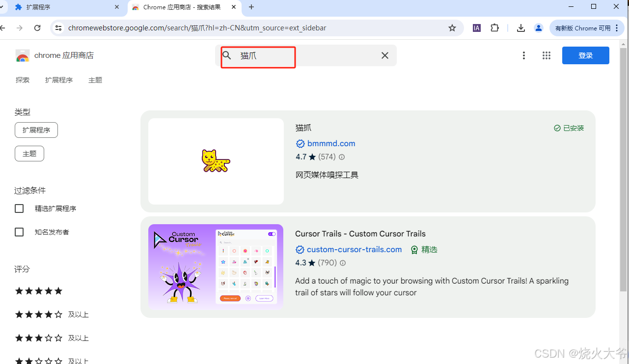629x364 pixels.
Task: Open the bmmmd.com publisher link
Action: (331, 144)
